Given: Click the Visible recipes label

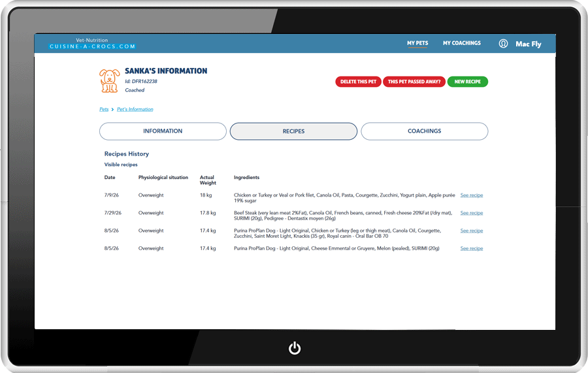Looking at the screenshot, I should [x=121, y=165].
